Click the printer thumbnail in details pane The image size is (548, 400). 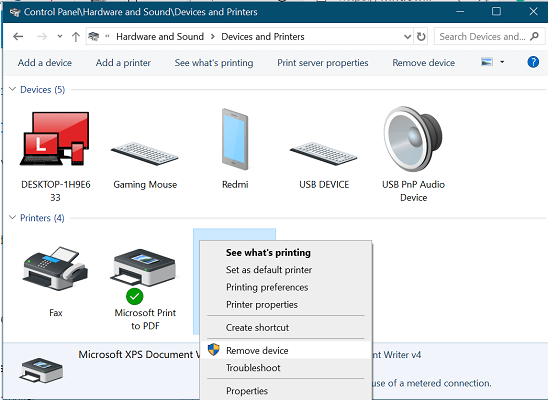(x=41, y=370)
